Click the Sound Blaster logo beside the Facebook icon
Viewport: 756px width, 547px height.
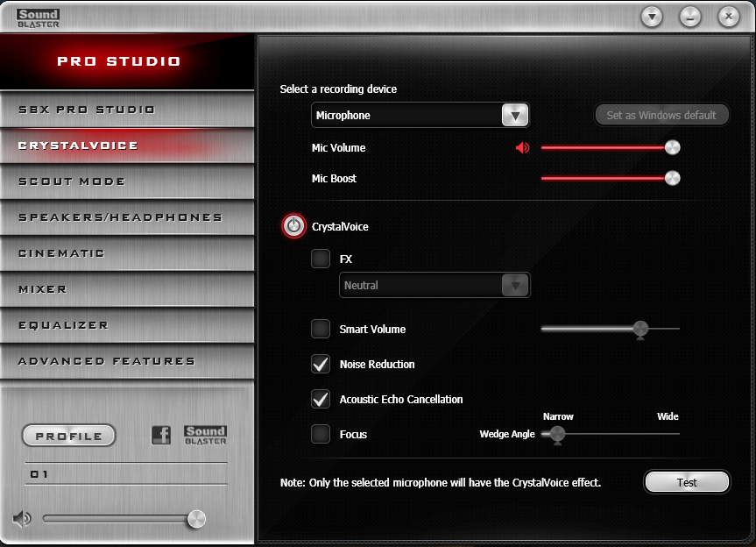(x=205, y=435)
